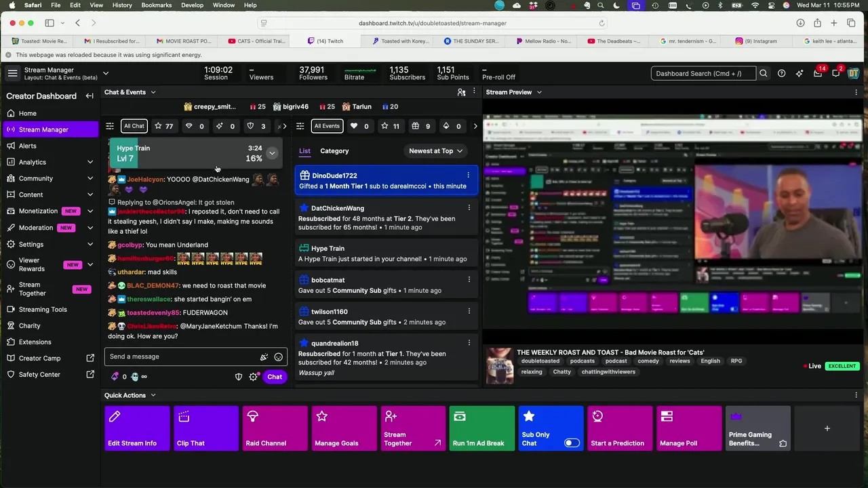Toggle the Sub Only Chat switch
This screenshot has height=488, width=868.
click(x=572, y=443)
